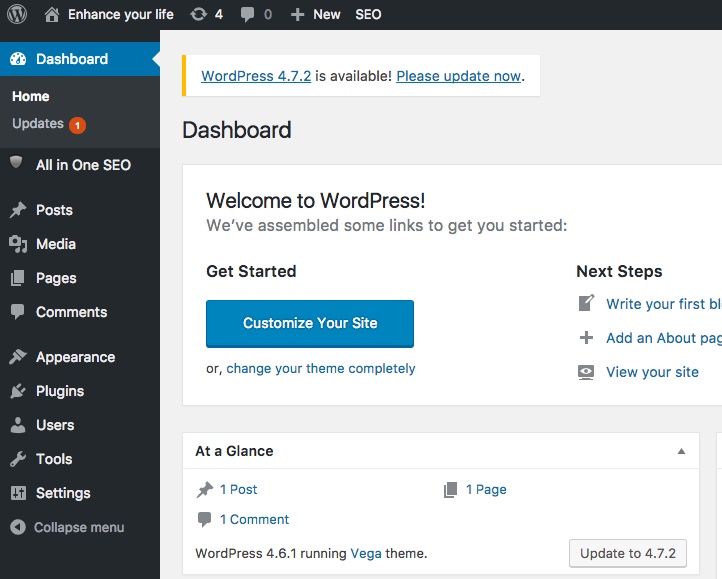Click the Customize Your Site button

click(310, 323)
